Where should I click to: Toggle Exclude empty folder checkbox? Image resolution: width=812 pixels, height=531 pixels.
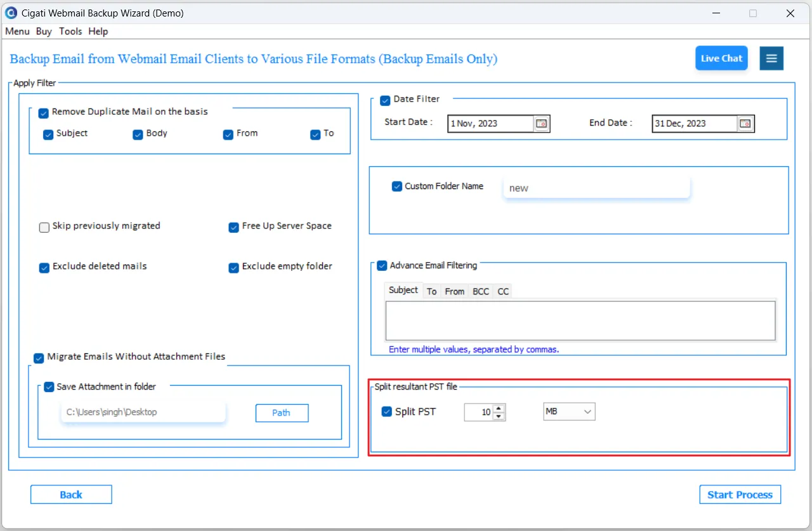233,268
